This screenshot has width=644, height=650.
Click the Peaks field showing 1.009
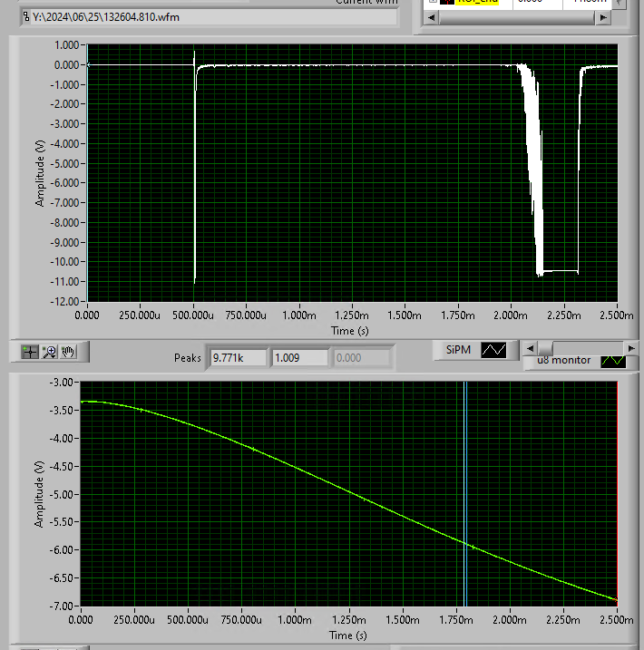pyautogui.click(x=299, y=358)
